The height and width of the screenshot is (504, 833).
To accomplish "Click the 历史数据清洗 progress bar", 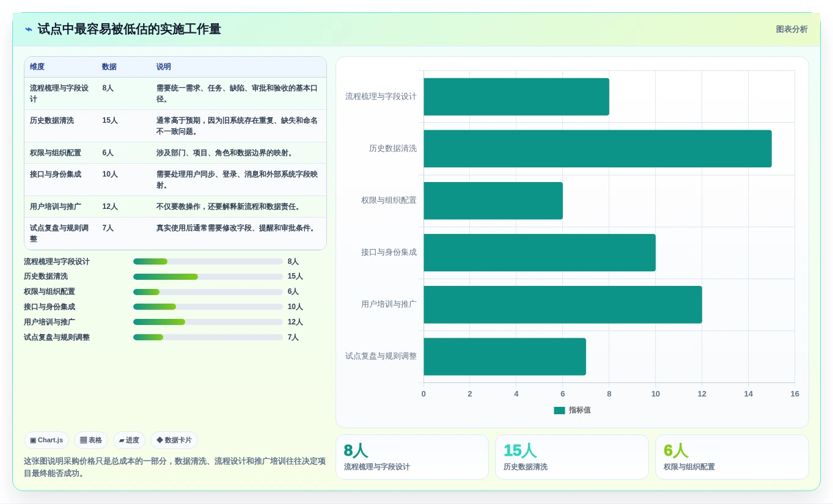I will 208,277.
